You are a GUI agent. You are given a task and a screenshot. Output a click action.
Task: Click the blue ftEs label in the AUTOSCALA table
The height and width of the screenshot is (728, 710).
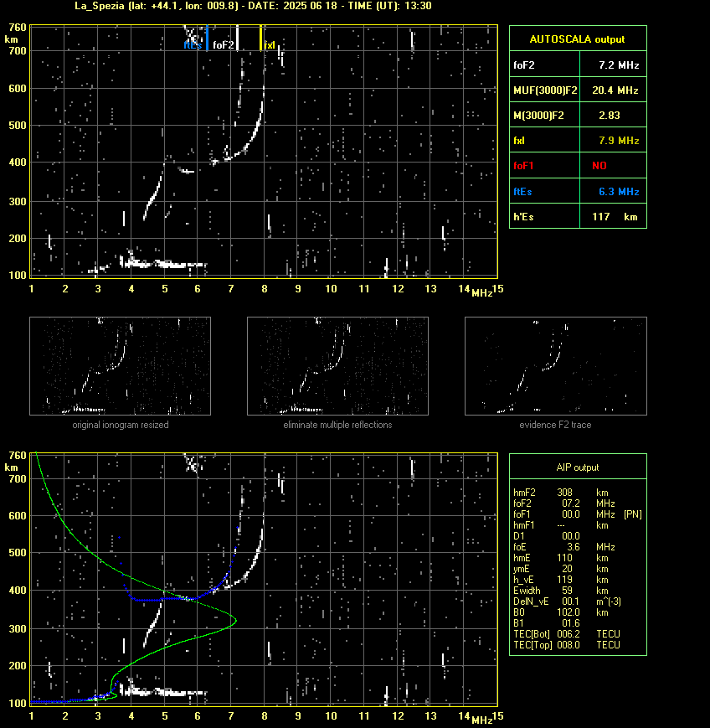522,191
